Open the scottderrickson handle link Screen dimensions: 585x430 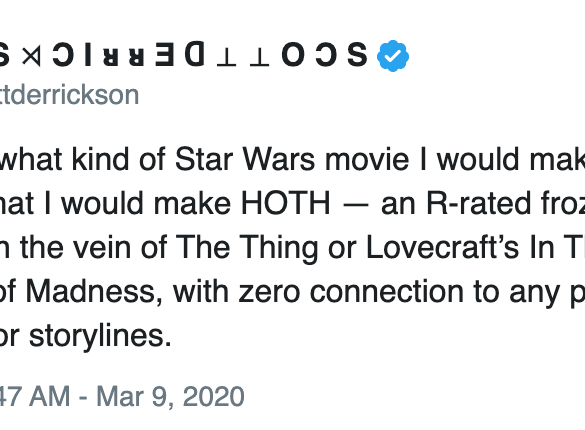[69, 95]
